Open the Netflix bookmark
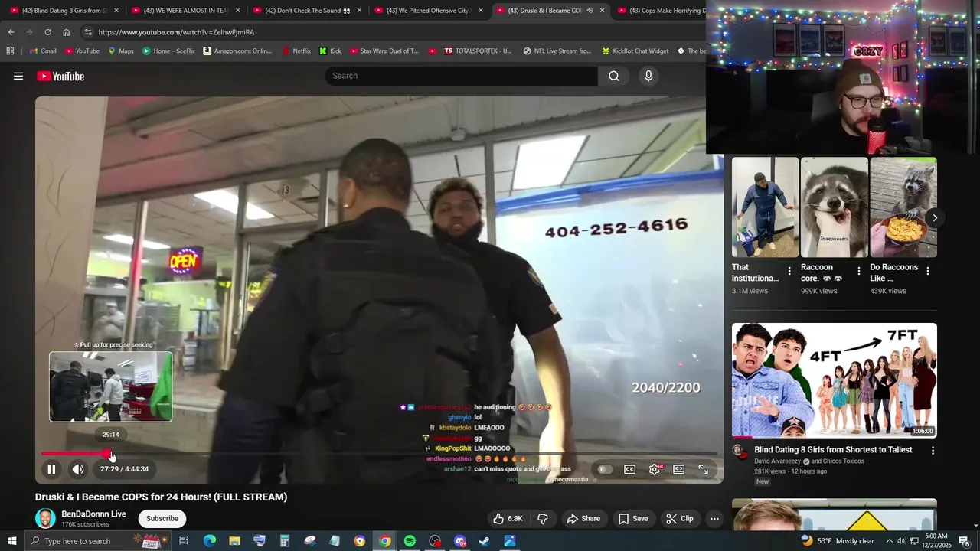Viewport: 980px width, 551px height. [296, 51]
